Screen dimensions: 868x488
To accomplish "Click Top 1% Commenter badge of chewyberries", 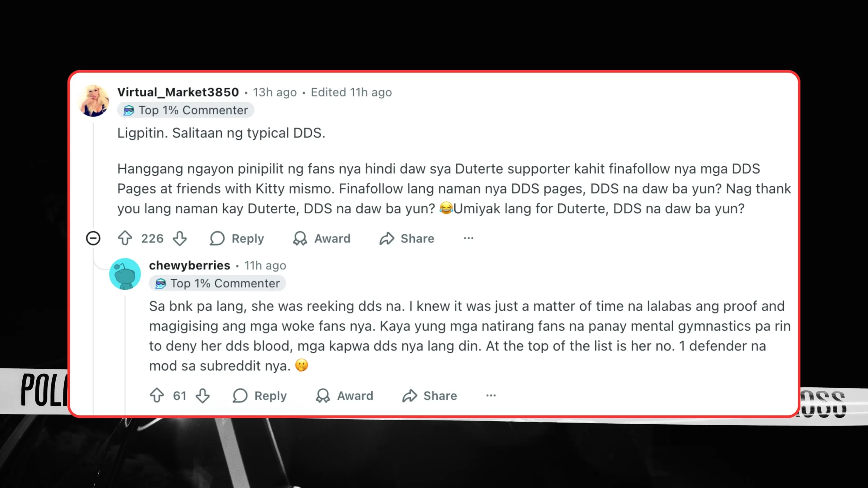I will [x=217, y=283].
